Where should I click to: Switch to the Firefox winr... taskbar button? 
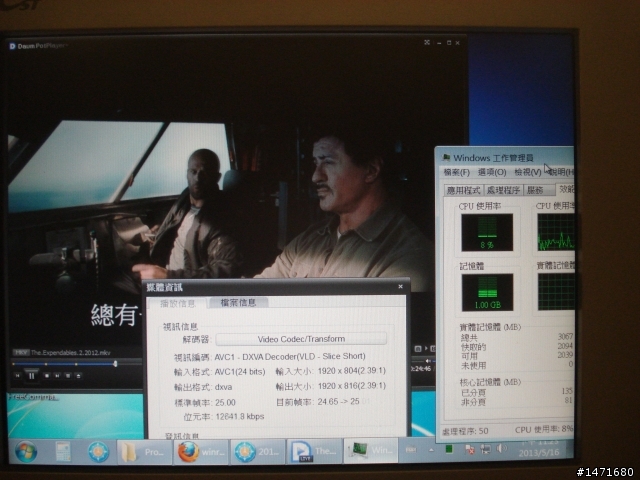(201, 452)
